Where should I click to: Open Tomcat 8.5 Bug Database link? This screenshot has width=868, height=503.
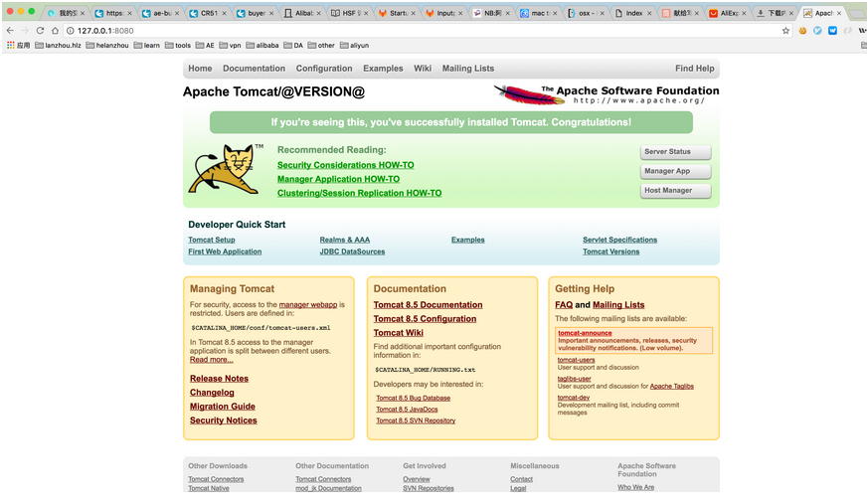pyautogui.click(x=413, y=398)
